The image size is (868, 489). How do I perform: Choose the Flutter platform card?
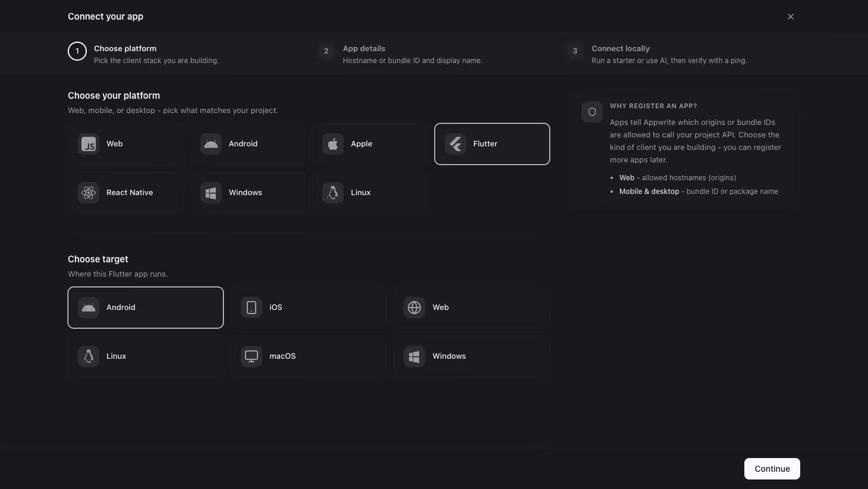pyautogui.click(x=492, y=144)
